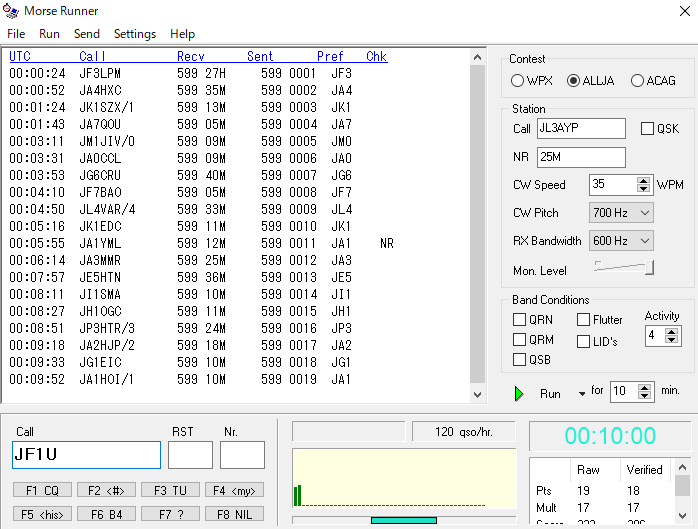This screenshot has width=698, height=529.
Task: Click the 00:10:00 timer display
Action: [x=610, y=435]
